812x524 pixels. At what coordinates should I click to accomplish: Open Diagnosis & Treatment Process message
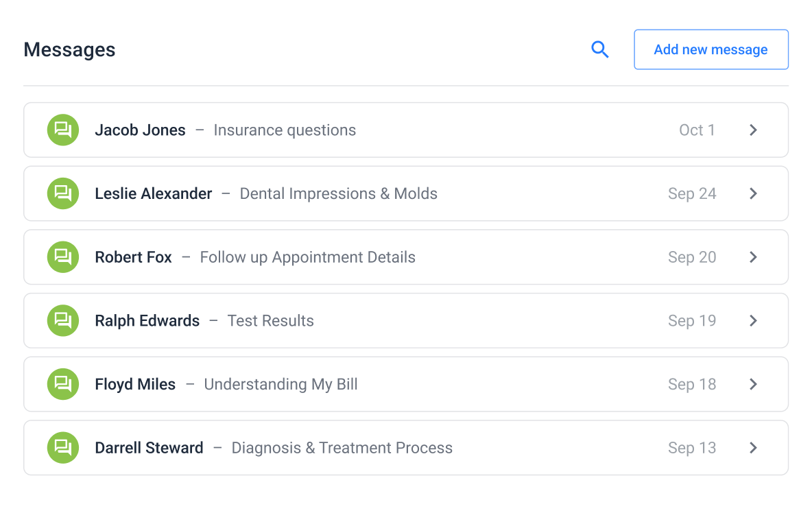click(x=342, y=448)
